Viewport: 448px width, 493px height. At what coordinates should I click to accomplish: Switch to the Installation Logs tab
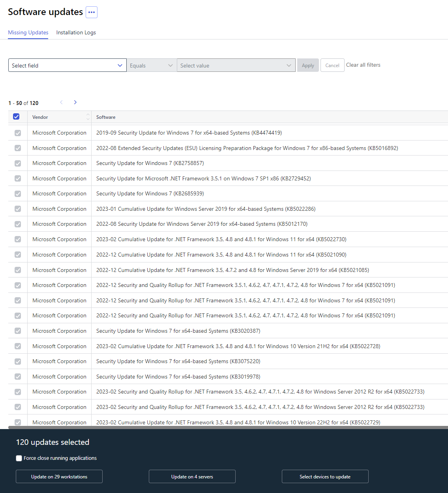coord(76,32)
